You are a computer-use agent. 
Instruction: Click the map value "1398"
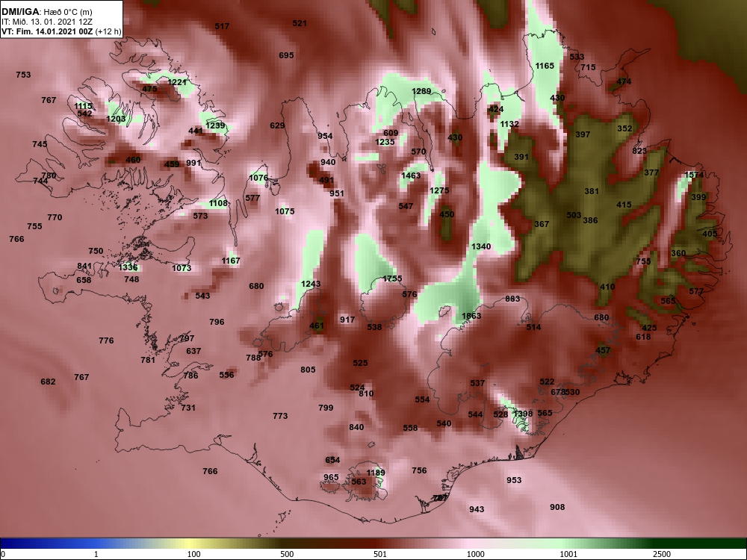tap(523, 414)
